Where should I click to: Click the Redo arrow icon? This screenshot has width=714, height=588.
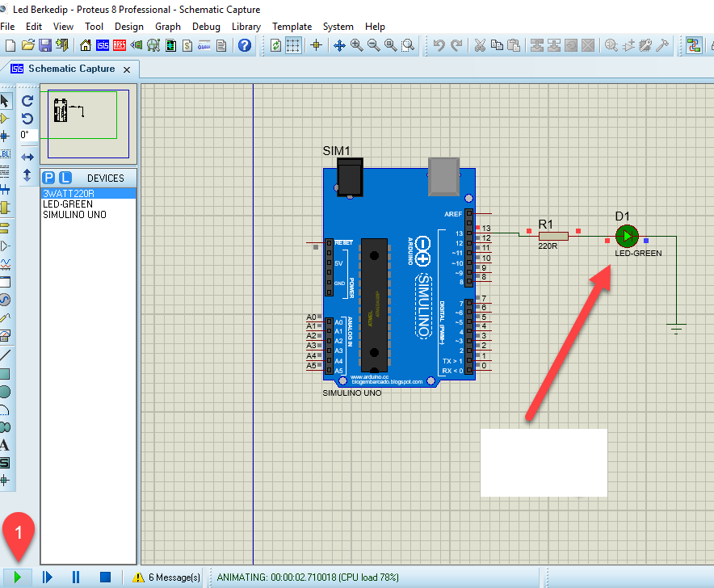456,45
